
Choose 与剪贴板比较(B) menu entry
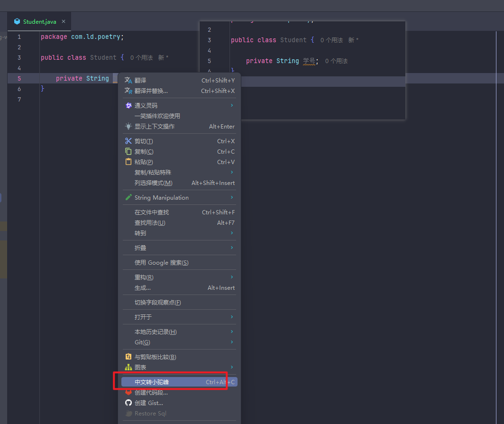tap(179, 357)
